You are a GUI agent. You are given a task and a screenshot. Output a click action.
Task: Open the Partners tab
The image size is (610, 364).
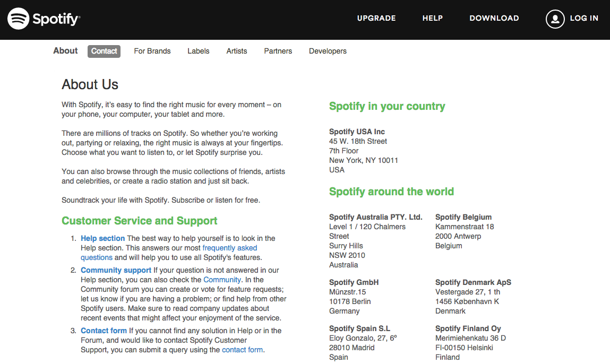pyautogui.click(x=278, y=51)
